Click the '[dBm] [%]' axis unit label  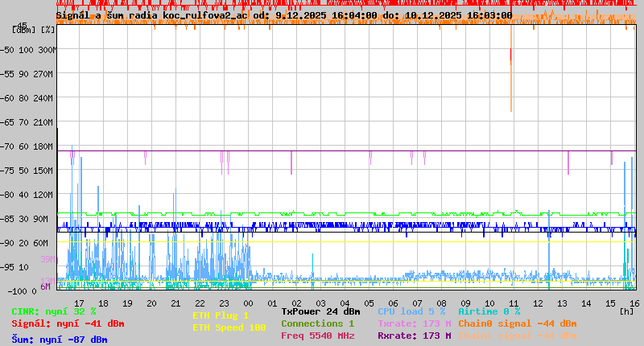[33, 30]
